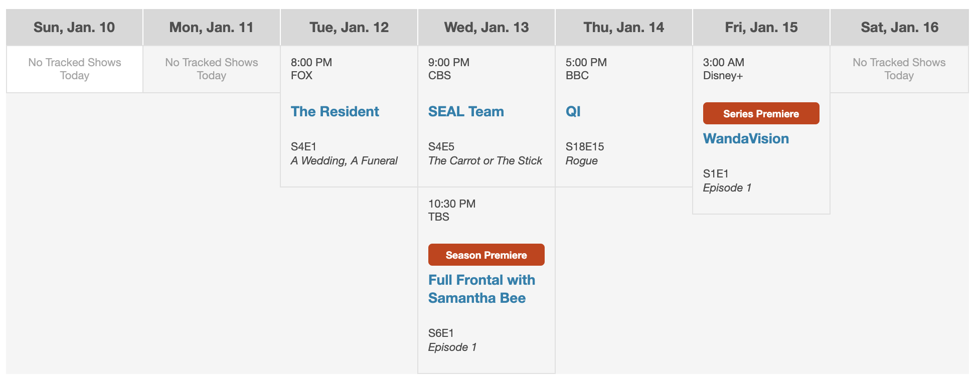Select the Wed, Jan. 13 day header
The width and height of the screenshot is (980, 382).
tap(486, 28)
